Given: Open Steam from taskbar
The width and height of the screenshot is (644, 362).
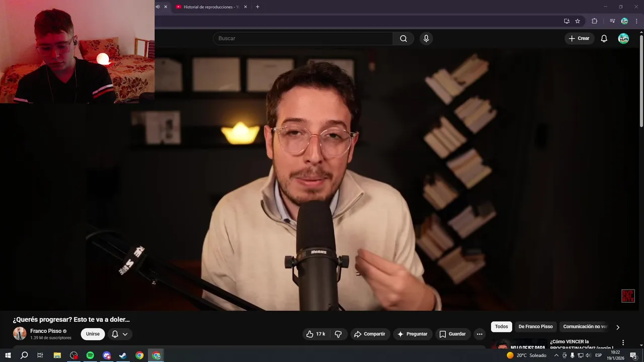Looking at the screenshot, I should [123, 355].
